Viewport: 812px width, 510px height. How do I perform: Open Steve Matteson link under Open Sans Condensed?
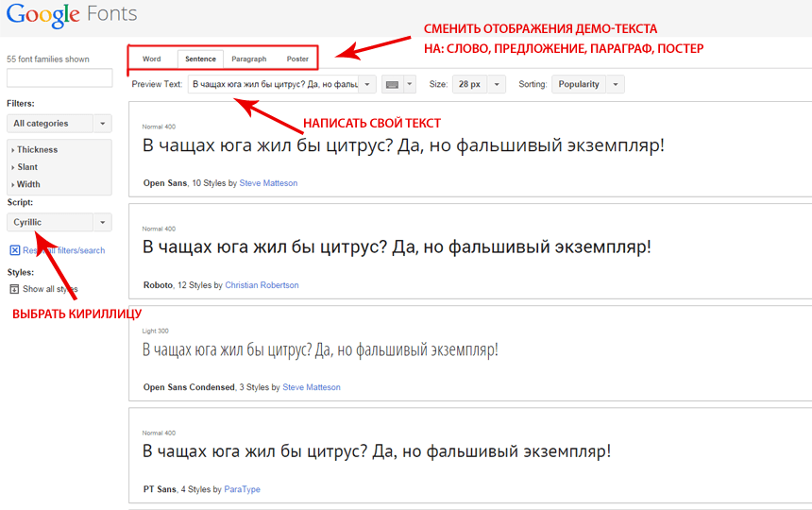[x=312, y=387]
